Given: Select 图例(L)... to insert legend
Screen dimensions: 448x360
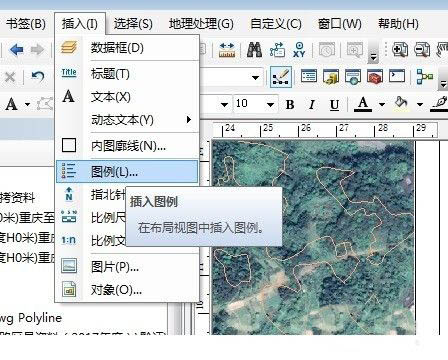Looking at the screenshot, I should point(127,172).
